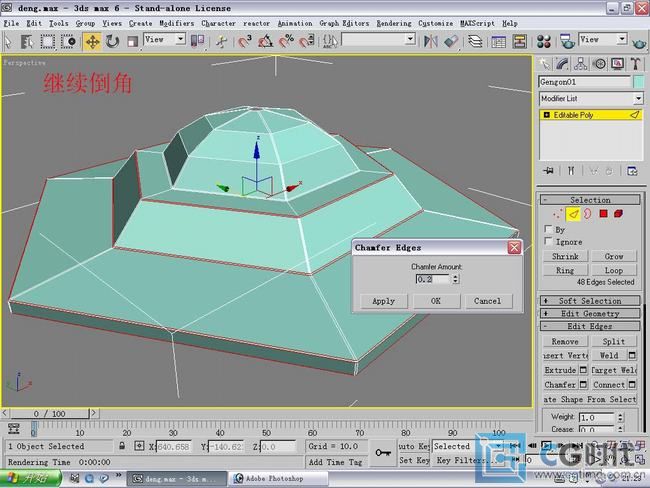The height and width of the screenshot is (488, 650).
Task: Click the Connect edges button
Action: tap(609, 385)
